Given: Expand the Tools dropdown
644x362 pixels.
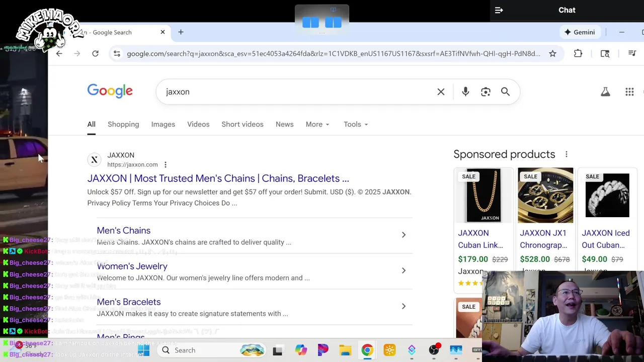Looking at the screenshot, I should (356, 124).
